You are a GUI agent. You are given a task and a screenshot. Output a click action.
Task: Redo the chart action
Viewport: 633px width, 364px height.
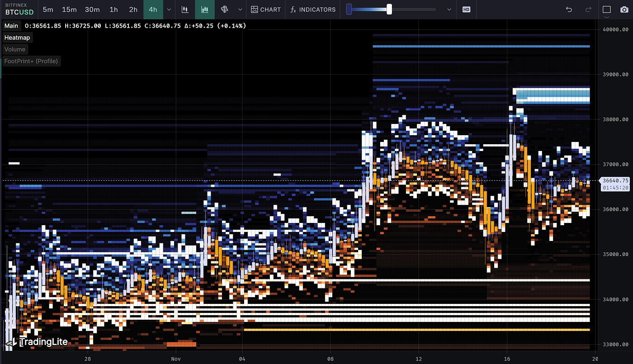click(588, 9)
